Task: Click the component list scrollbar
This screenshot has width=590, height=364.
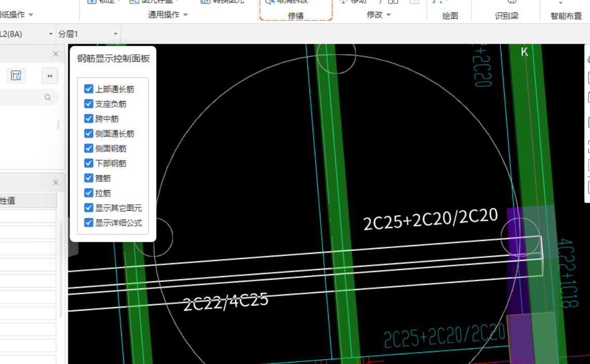Action: tap(58, 125)
